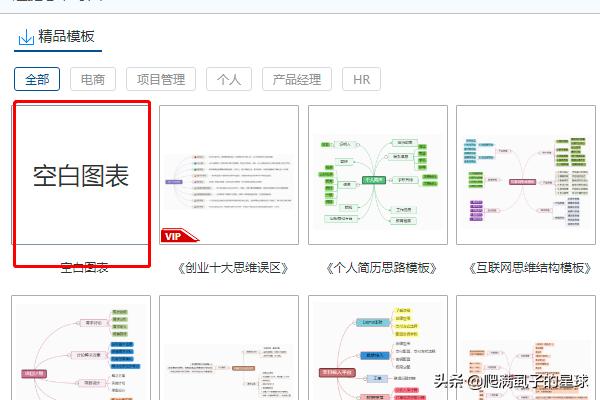The image size is (600, 400).
Task: Open the 空白图表 blank chart thumbnail
Action: point(81,175)
